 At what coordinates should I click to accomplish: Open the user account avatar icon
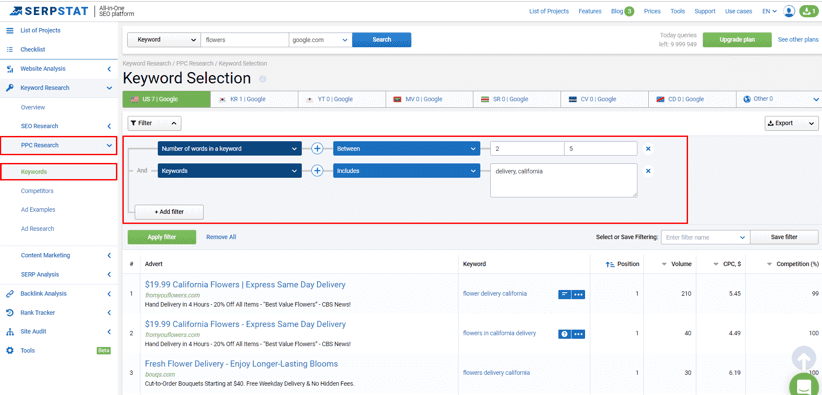click(789, 11)
